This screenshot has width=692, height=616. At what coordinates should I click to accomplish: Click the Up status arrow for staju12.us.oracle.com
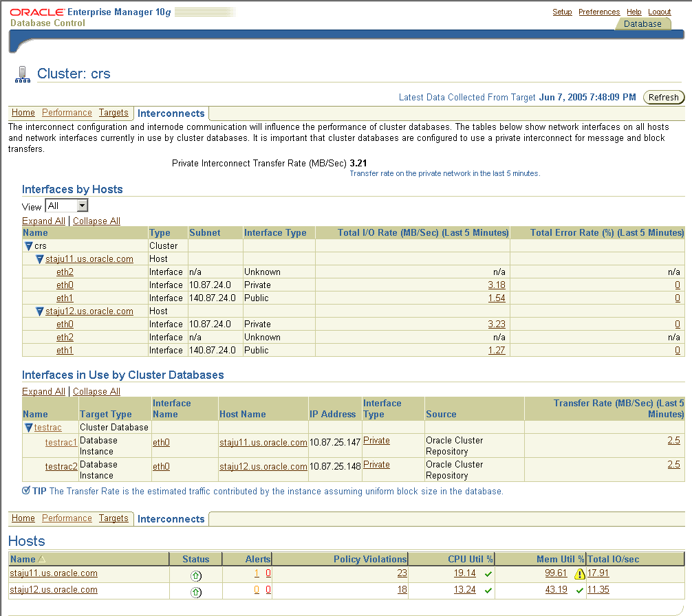196,590
